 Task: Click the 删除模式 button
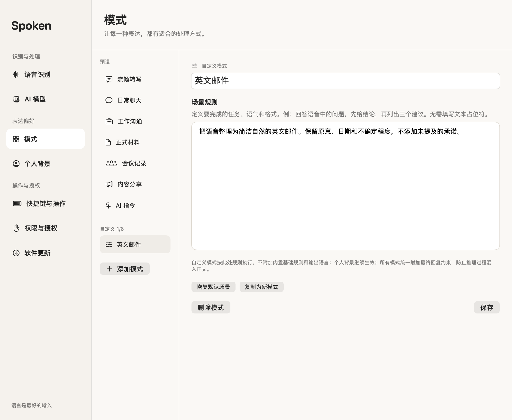(211, 307)
